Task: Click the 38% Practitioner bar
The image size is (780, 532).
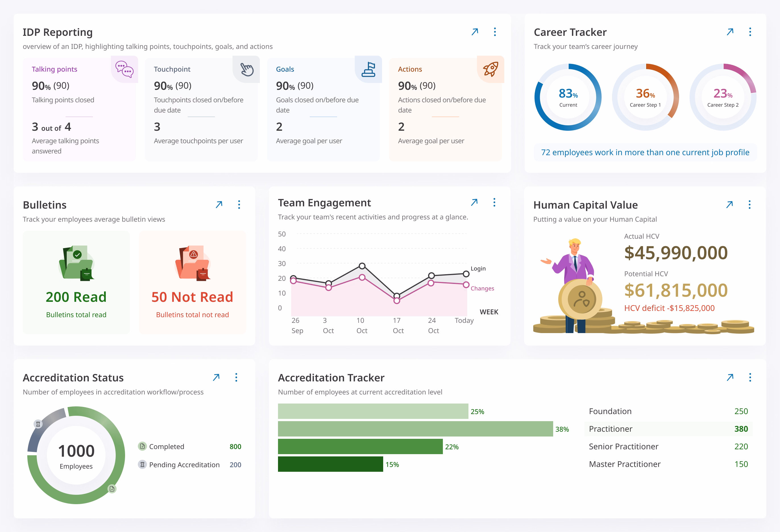Action: point(415,429)
